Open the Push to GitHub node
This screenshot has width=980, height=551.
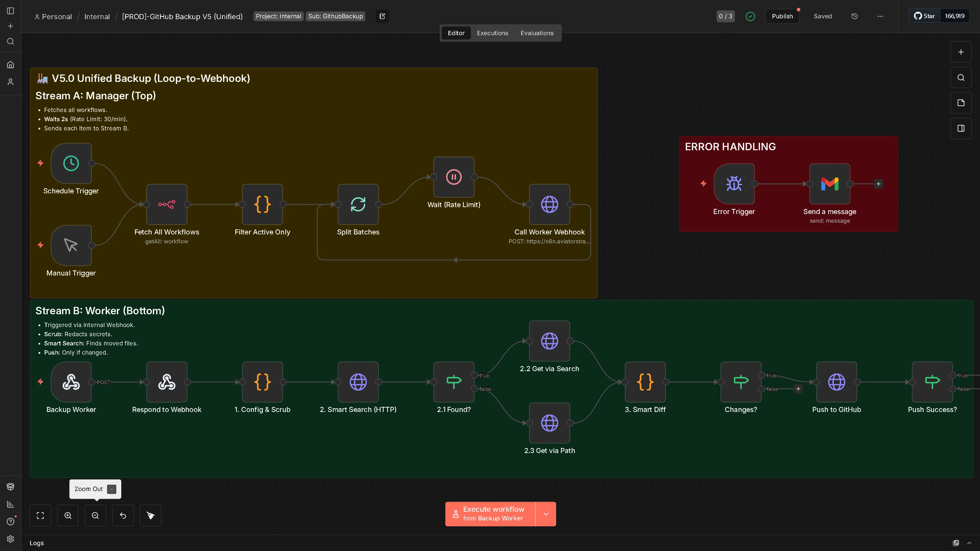pos(836,382)
